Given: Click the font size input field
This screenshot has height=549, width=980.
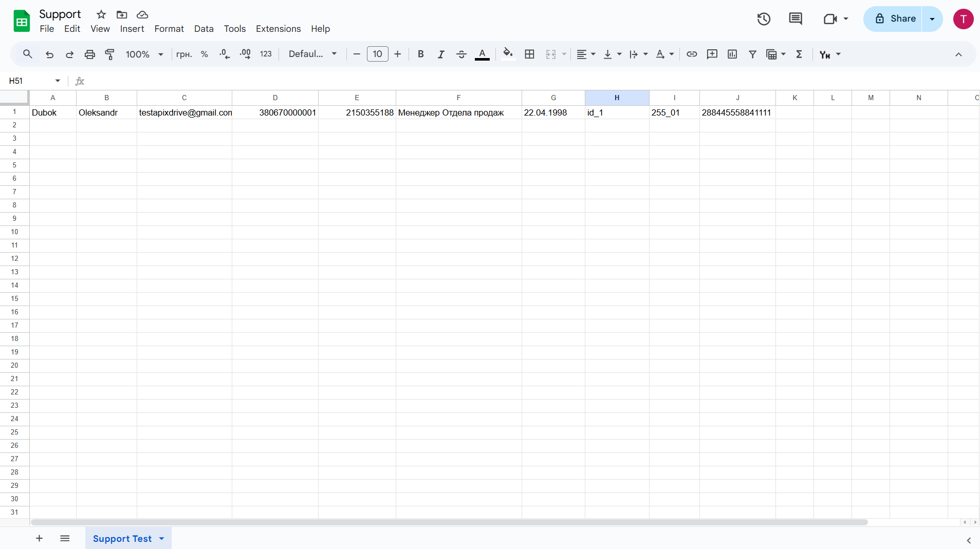Looking at the screenshot, I should tap(377, 54).
